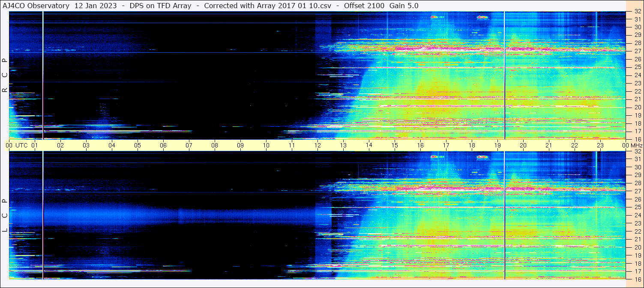
Task: Select the 08 hour tick label
Action: (x=215, y=145)
